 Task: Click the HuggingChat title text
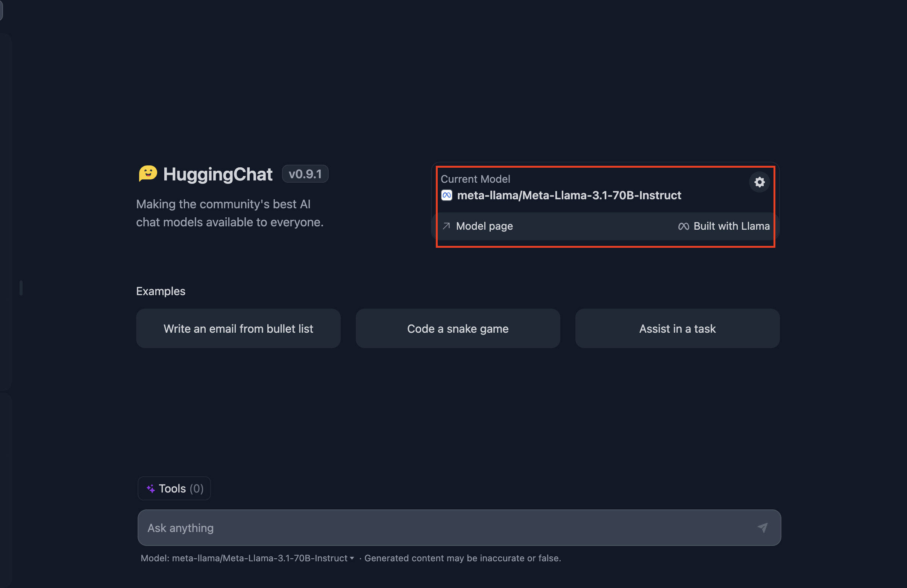coord(218,174)
